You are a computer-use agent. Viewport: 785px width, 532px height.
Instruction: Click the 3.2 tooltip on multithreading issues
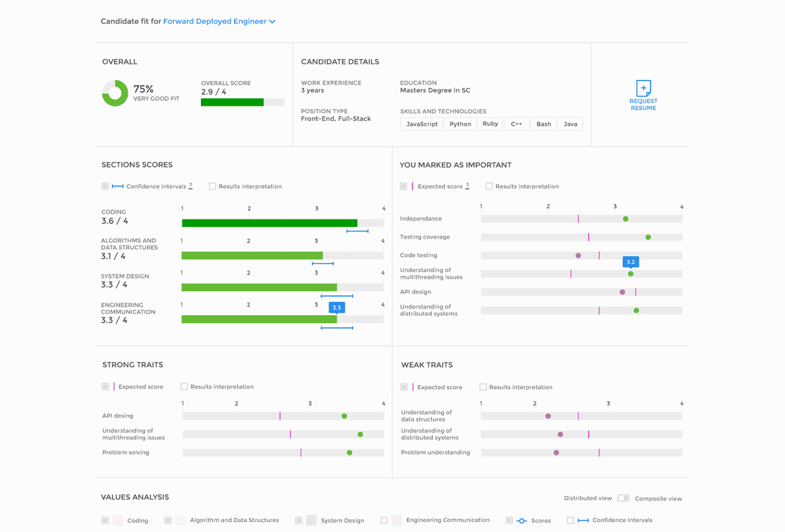[x=631, y=262]
